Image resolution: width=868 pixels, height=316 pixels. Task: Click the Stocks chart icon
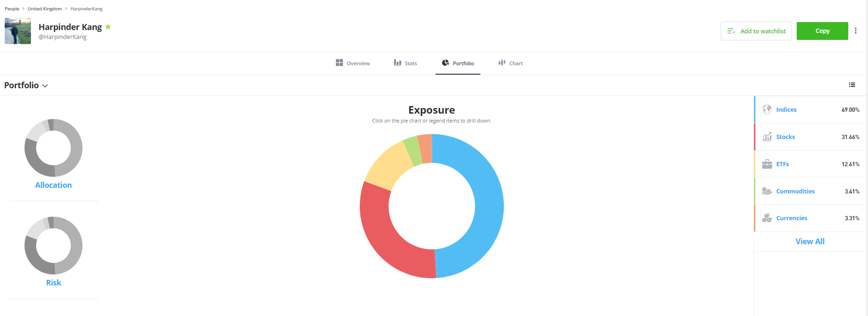(x=767, y=137)
